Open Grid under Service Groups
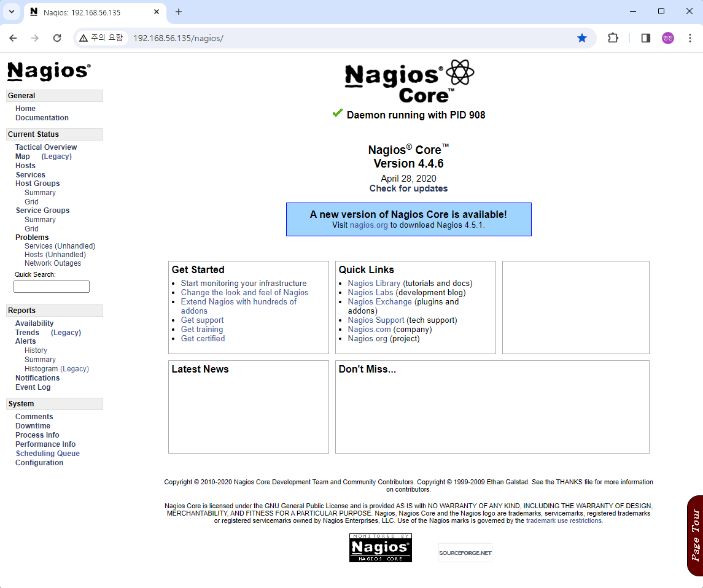This screenshot has width=703, height=588. click(31, 228)
